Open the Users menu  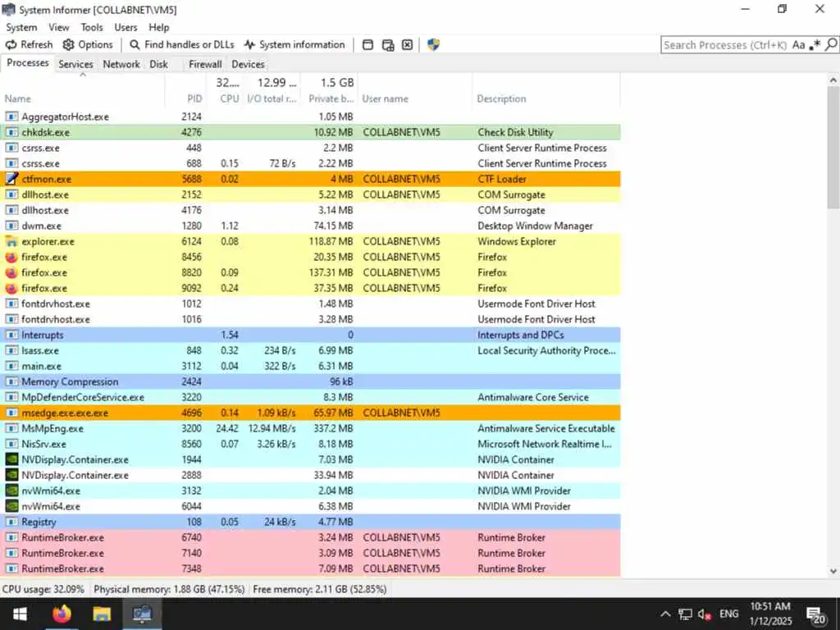(126, 27)
